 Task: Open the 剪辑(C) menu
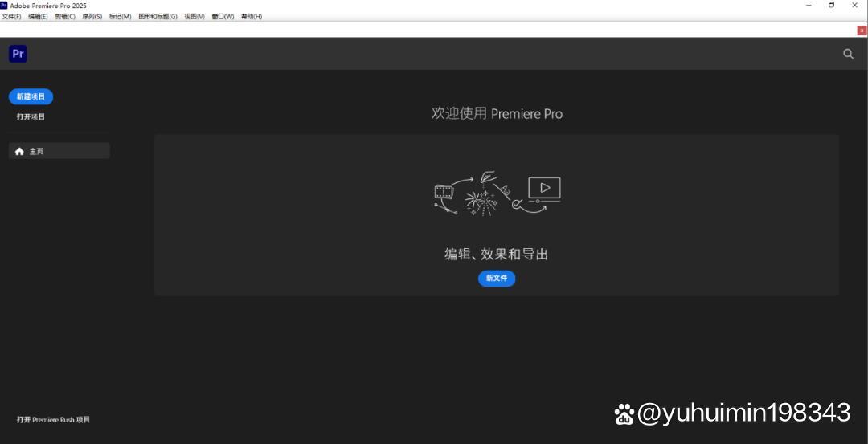coord(65,17)
